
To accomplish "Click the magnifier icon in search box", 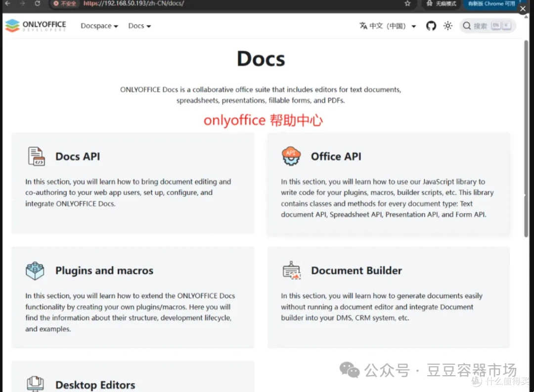I will point(467,26).
